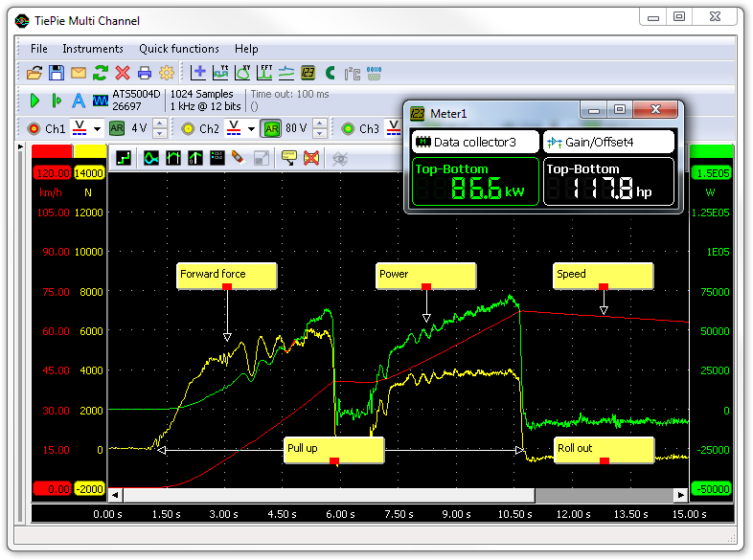Click the Gain/Offset4 source button
753x560 pixels.
click(x=608, y=142)
